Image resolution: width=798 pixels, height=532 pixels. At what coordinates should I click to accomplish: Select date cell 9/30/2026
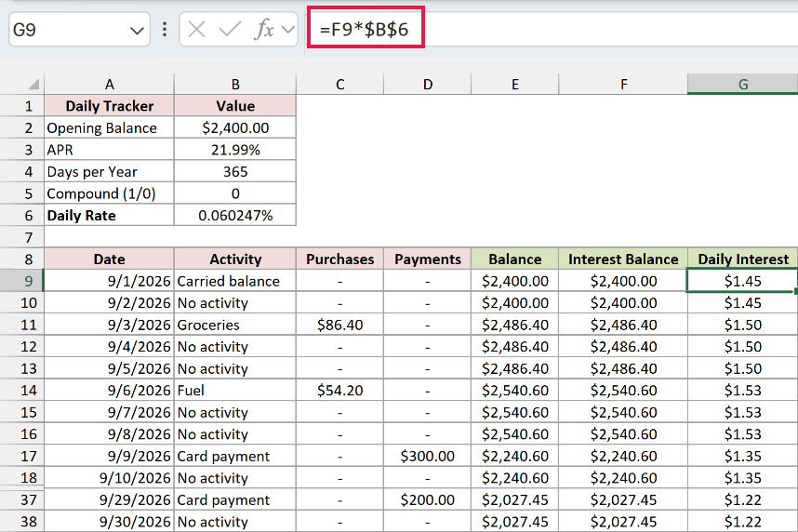(x=109, y=522)
